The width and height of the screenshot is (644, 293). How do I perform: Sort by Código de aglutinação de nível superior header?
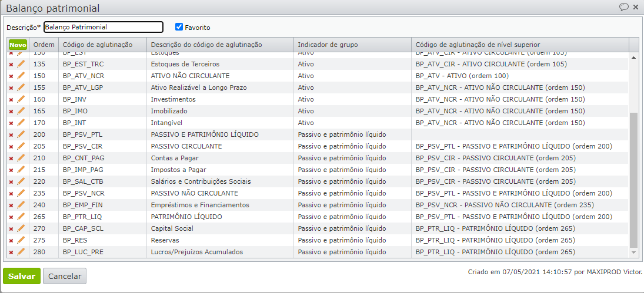520,45
